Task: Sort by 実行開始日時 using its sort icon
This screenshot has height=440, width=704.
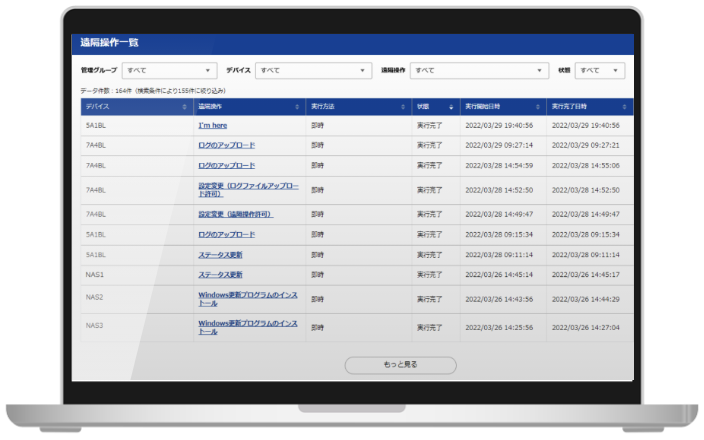Action: point(538,106)
